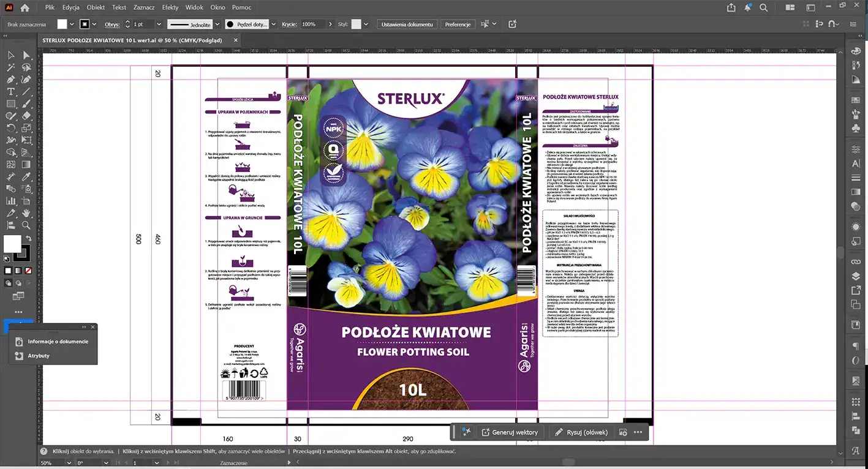868x469 pixels.
Task: Click the Obrys stroke label link
Action: point(112,24)
